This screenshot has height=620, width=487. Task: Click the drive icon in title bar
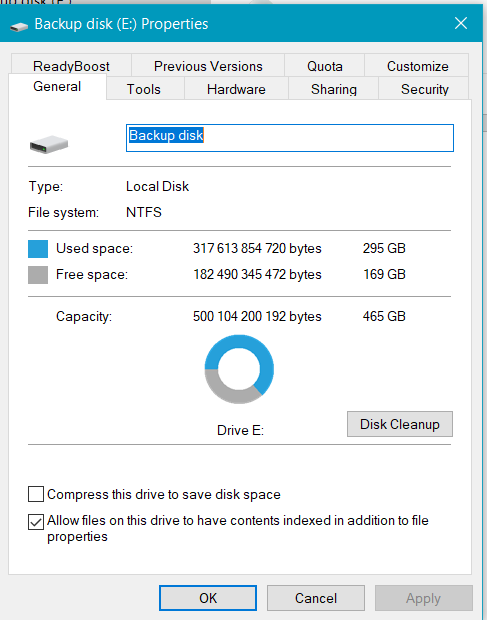pyautogui.click(x=19, y=26)
